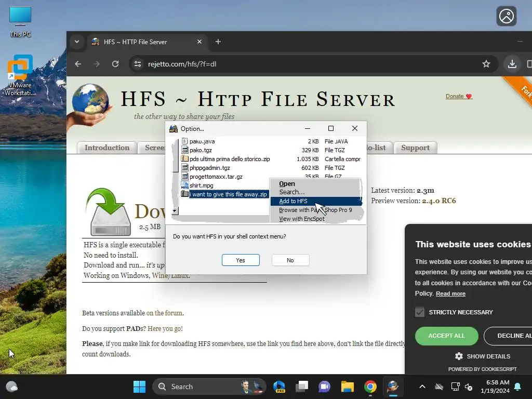Open the HFS app in the taskbar
This screenshot has height=399, width=532.
pyautogui.click(x=393, y=387)
